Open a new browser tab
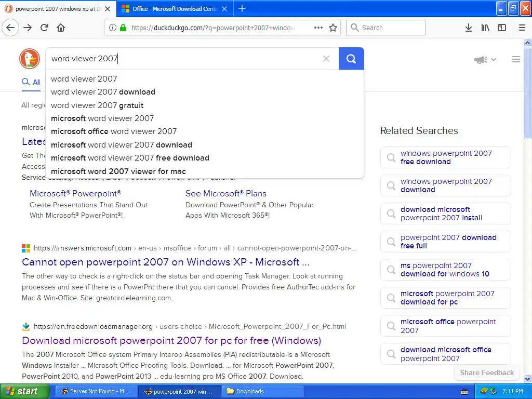The height and width of the screenshot is (399, 532). 242,8
